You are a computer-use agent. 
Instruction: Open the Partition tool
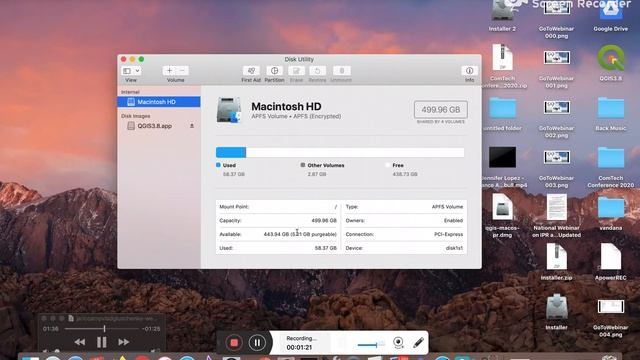coord(274,71)
